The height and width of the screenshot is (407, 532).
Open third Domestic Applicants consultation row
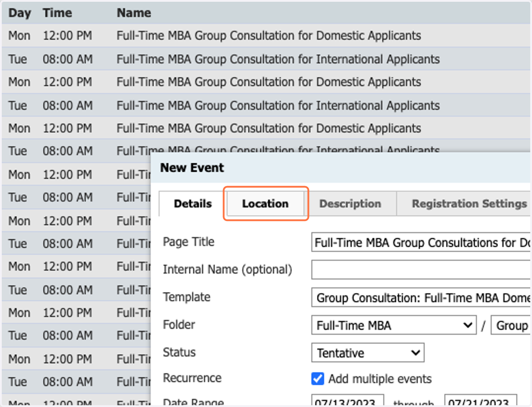(266, 128)
